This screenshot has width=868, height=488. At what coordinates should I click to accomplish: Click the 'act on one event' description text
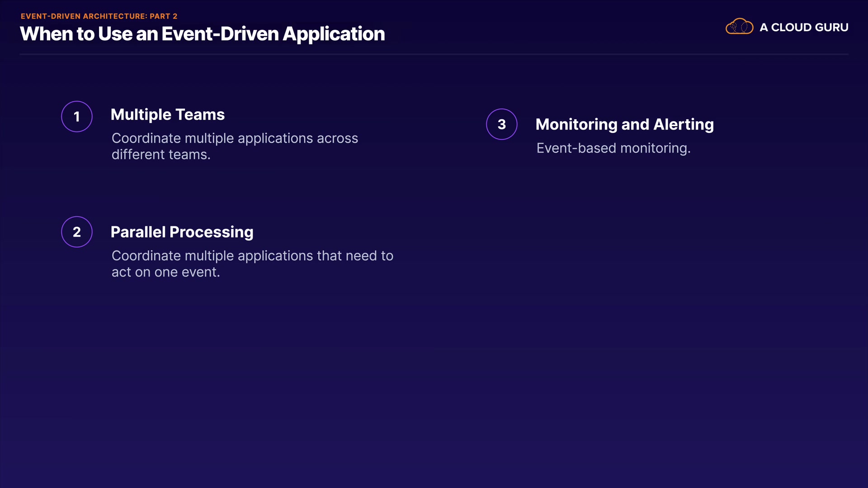[x=165, y=272]
